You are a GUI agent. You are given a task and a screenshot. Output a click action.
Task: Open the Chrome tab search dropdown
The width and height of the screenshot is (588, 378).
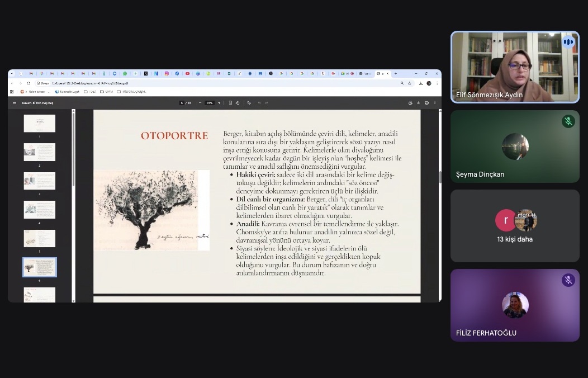click(12, 73)
